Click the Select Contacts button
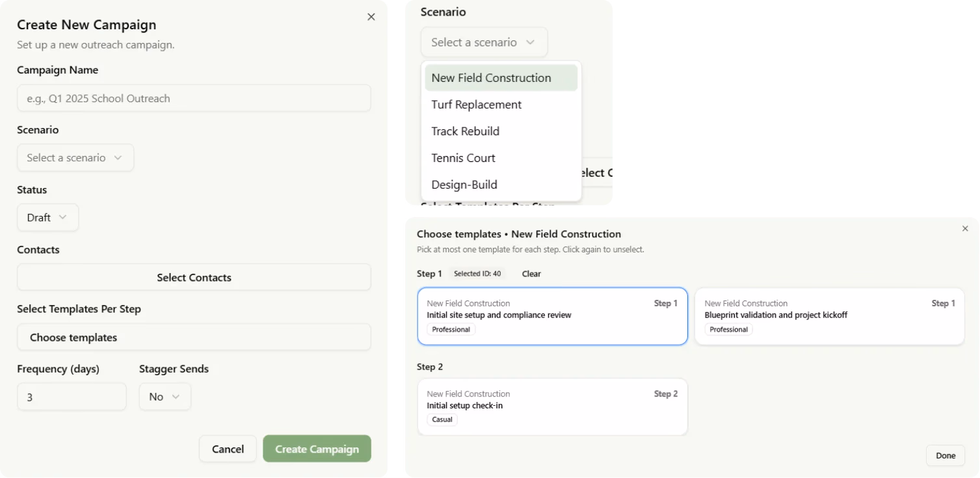 coord(194,277)
